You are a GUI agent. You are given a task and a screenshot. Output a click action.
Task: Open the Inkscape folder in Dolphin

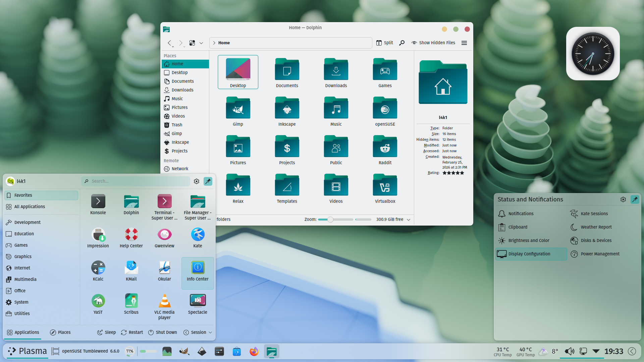(287, 112)
